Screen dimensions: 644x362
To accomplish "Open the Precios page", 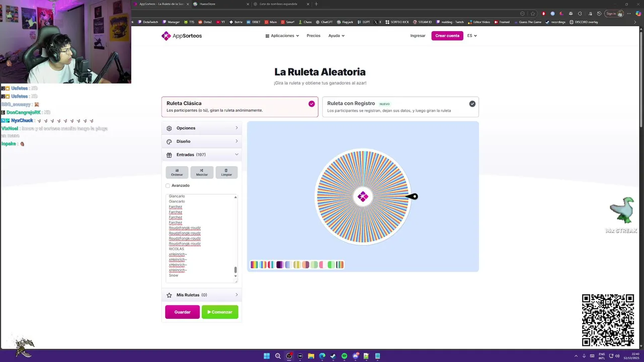I will pyautogui.click(x=313, y=36).
